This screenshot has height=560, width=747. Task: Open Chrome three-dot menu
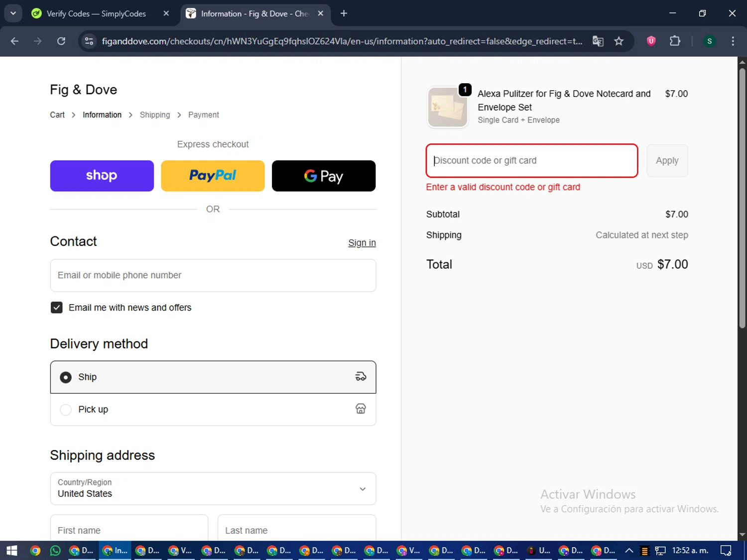[x=733, y=41]
